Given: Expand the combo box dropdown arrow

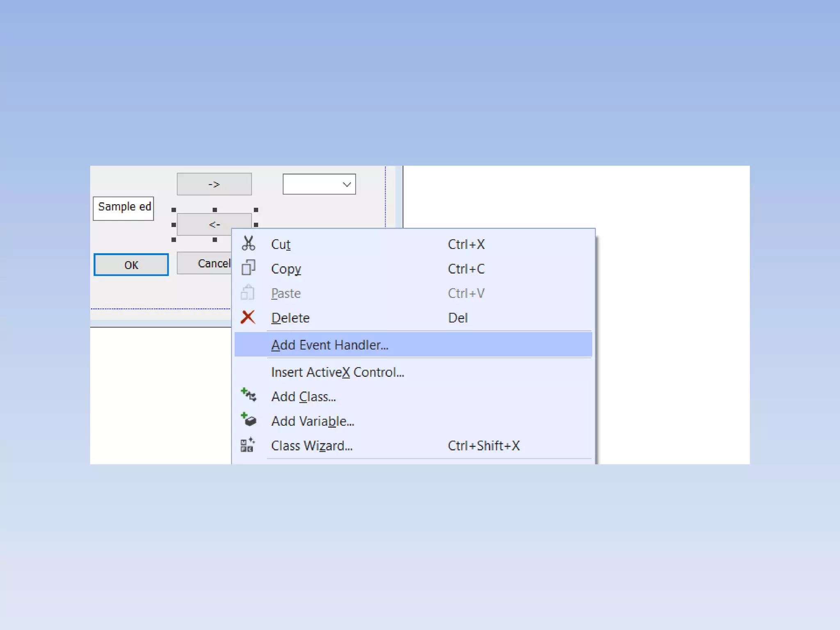Looking at the screenshot, I should (347, 185).
